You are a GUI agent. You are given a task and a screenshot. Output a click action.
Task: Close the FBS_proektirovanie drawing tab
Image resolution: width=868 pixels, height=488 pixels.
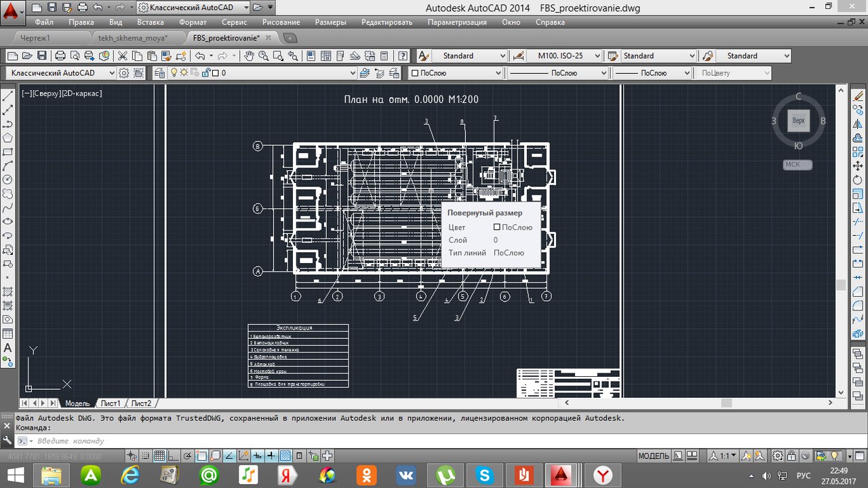(x=268, y=38)
